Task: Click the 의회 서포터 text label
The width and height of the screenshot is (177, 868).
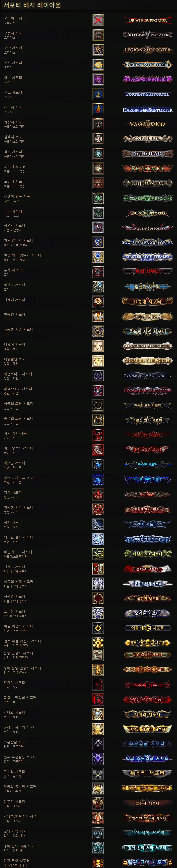Action: (x=13, y=211)
